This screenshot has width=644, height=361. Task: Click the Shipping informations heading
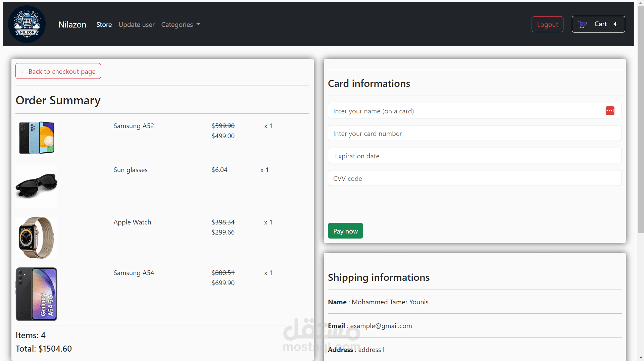tap(379, 277)
